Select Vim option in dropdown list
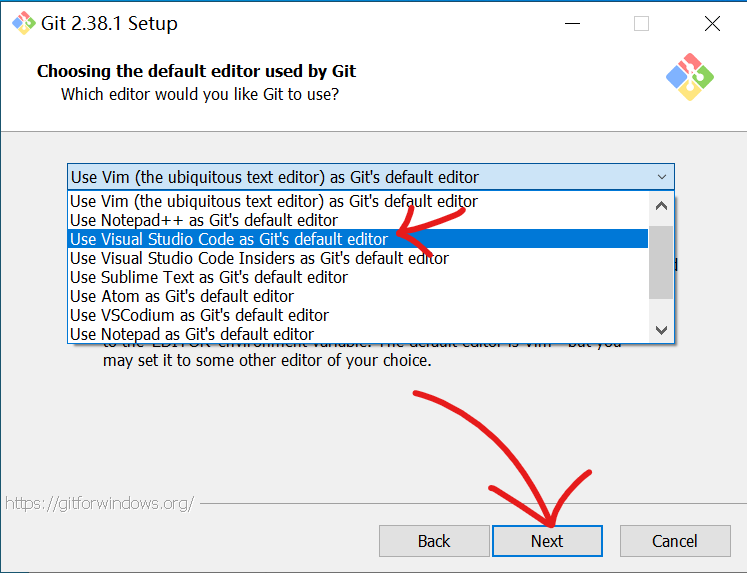Image resolution: width=747 pixels, height=573 pixels. (x=274, y=201)
